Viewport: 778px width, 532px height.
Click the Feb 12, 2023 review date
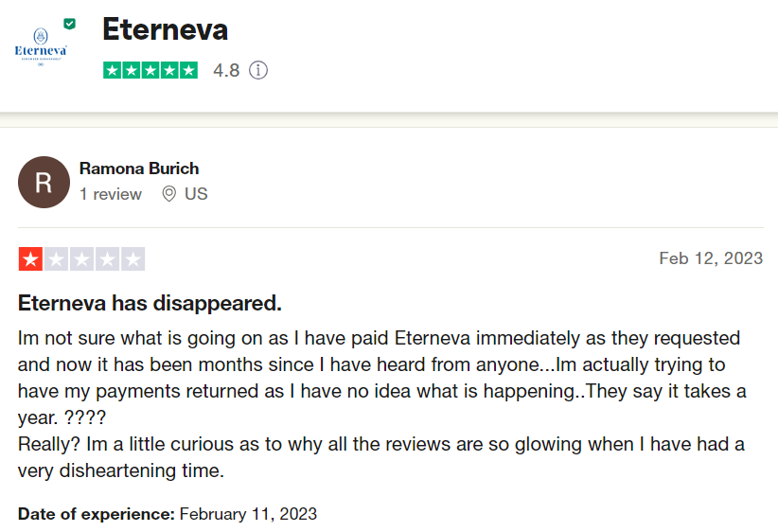pyautogui.click(x=711, y=258)
